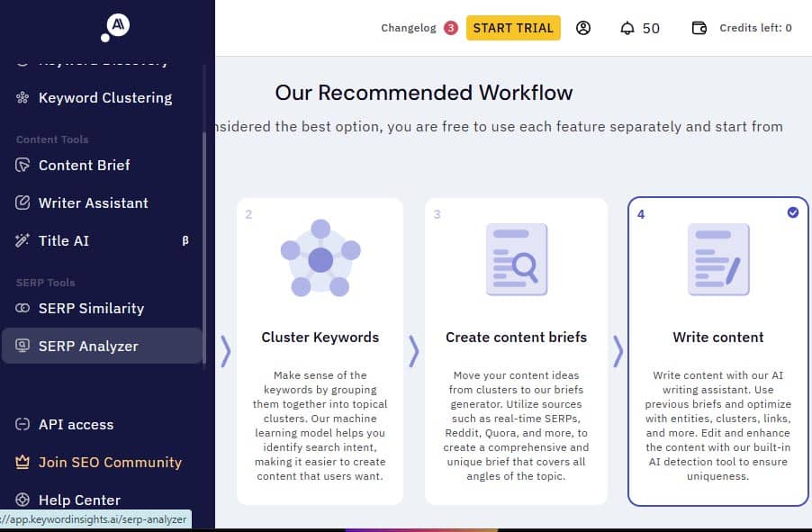Select Content Brief from sidebar
This screenshot has width=812, height=532.
pos(84,166)
